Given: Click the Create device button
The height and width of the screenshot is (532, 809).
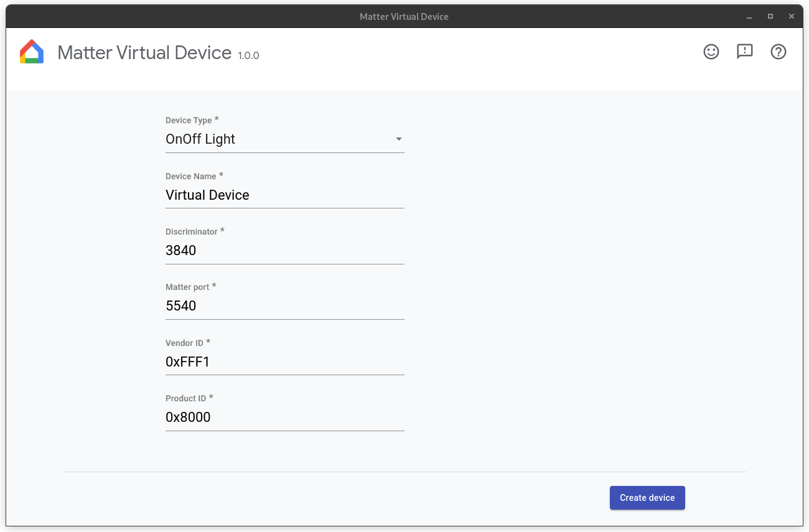Looking at the screenshot, I should tap(647, 498).
